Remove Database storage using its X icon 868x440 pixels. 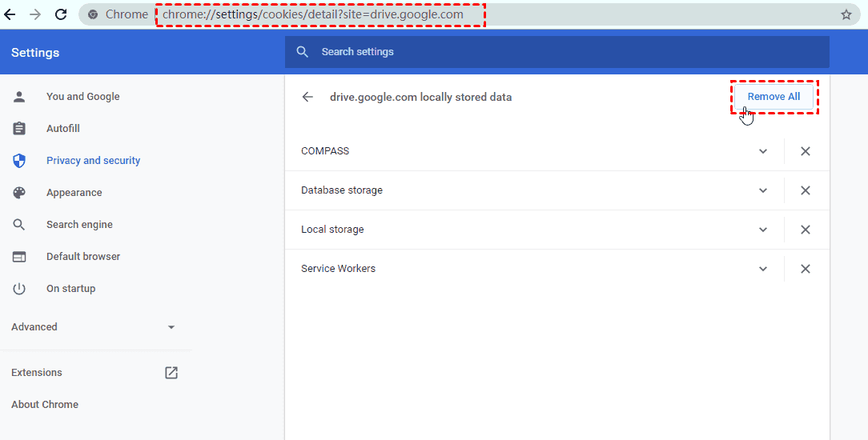pos(806,190)
